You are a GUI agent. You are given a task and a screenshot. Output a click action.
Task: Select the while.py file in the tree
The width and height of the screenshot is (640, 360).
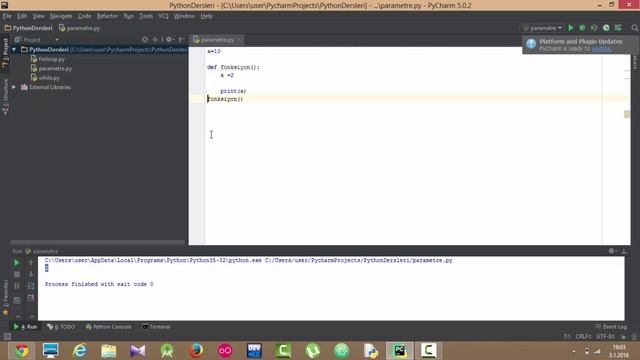tap(45, 78)
